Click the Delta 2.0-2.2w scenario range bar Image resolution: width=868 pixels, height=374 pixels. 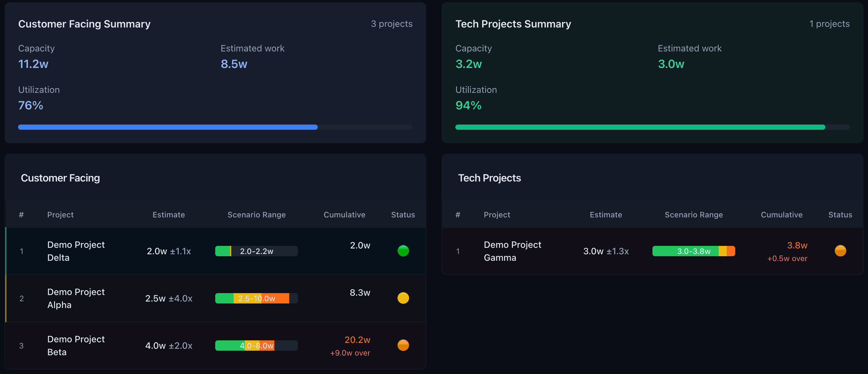256,251
